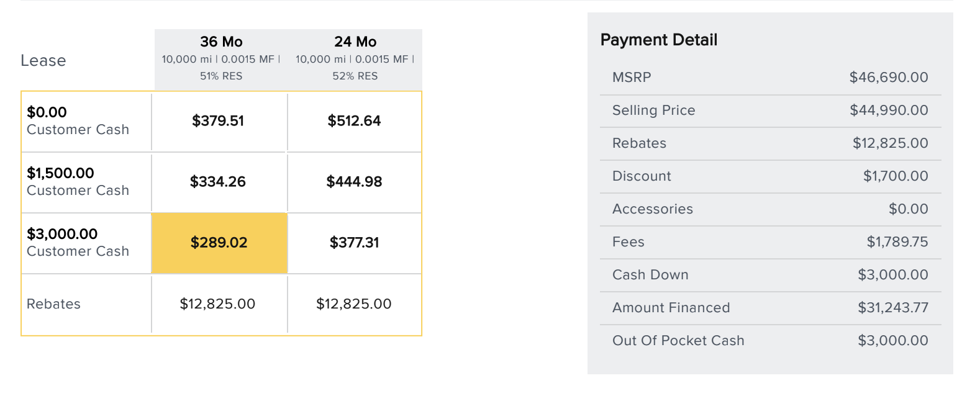Click the Out Of Pocket Cash row
This screenshot has height=401, width=980.
pos(770,341)
